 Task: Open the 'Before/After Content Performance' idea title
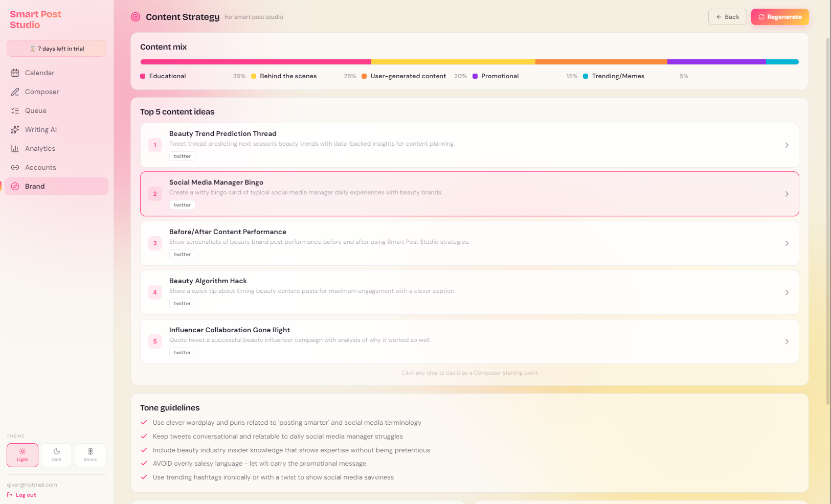[228, 232]
